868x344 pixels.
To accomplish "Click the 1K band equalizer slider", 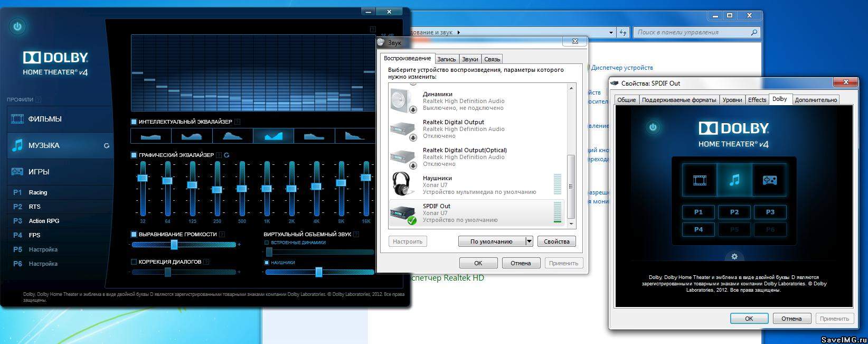I will pyautogui.click(x=267, y=188).
